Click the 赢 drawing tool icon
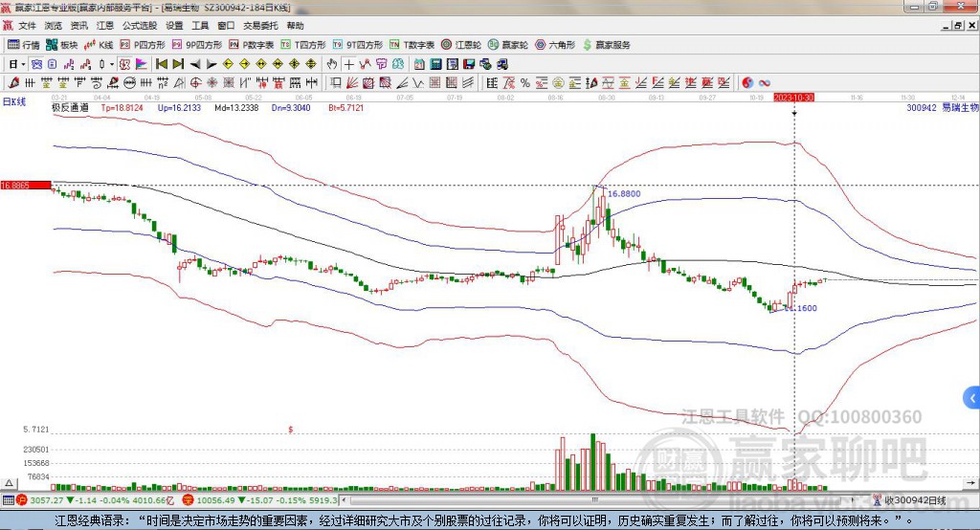980x530 pixels. pos(707,82)
